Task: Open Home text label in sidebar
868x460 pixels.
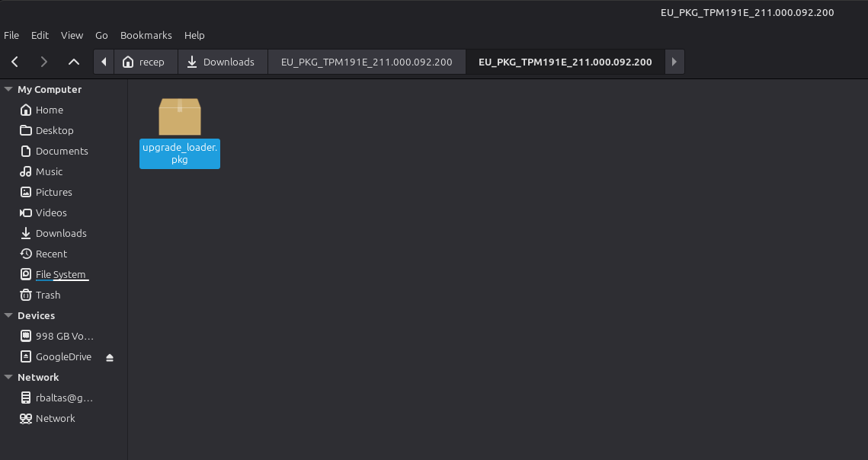Action: pyautogui.click(x=50, y=110)
